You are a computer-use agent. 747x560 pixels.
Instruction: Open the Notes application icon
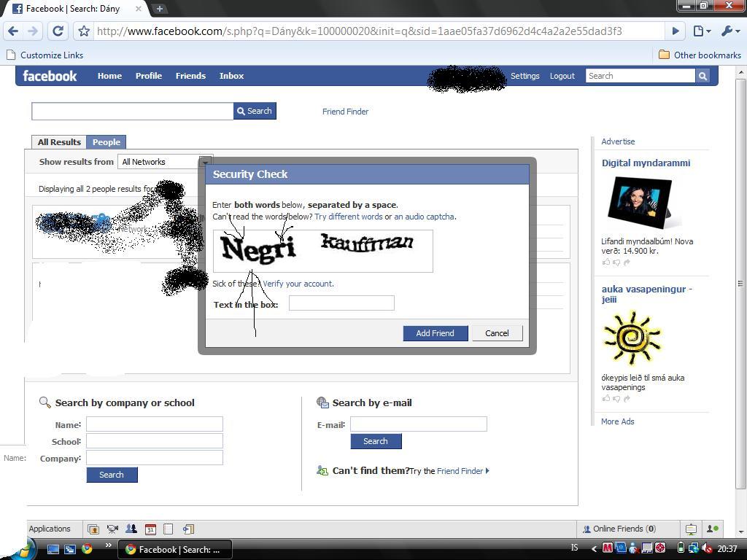[169, 529]
